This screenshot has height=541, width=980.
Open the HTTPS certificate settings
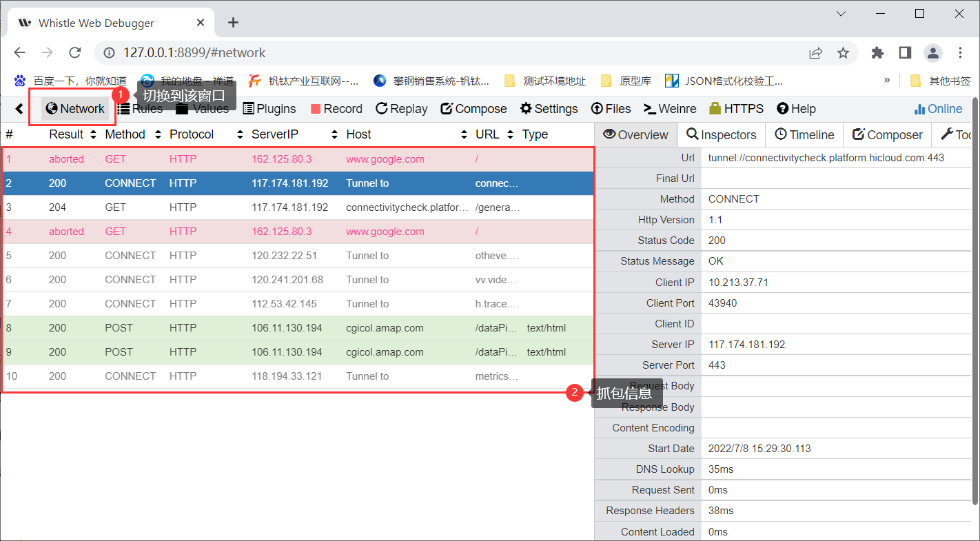tap(736, 109)
